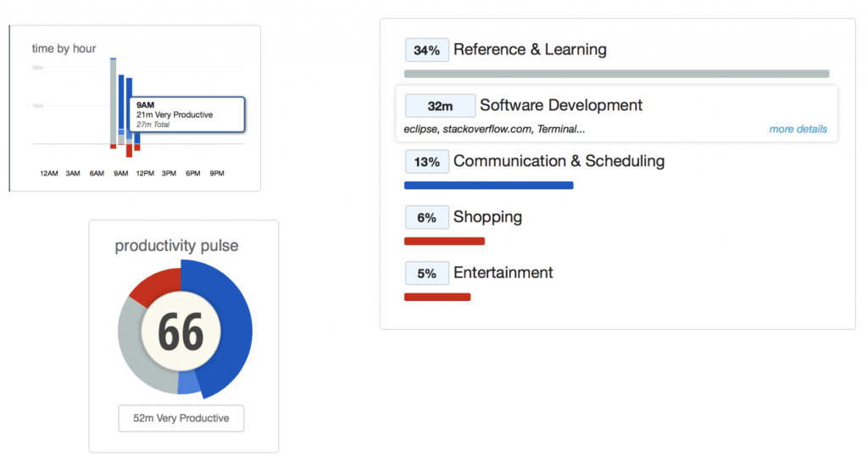This screenshot has height=463, width=868.
Task: Select the Shopping category label
Action: coord(487,217)
